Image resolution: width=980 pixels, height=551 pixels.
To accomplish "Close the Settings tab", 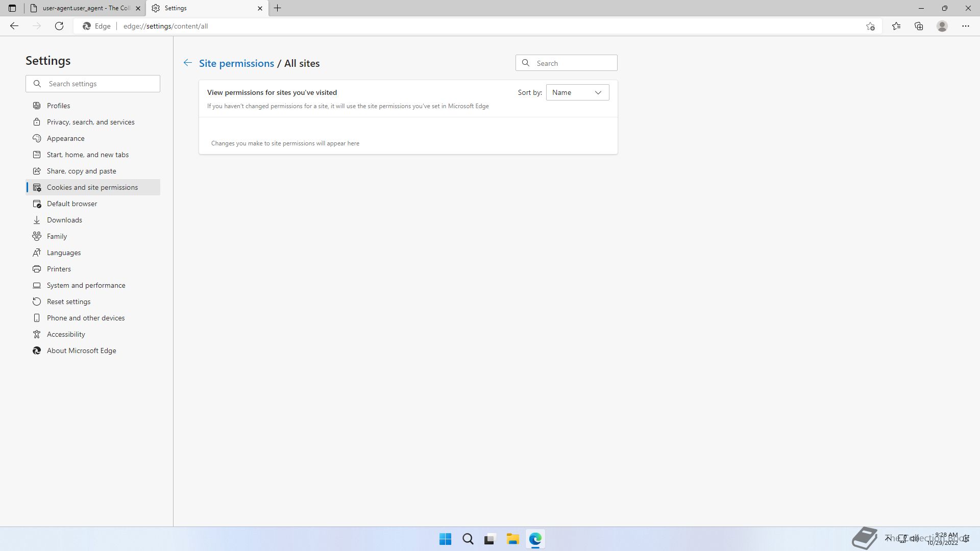I will pos(260,8).
